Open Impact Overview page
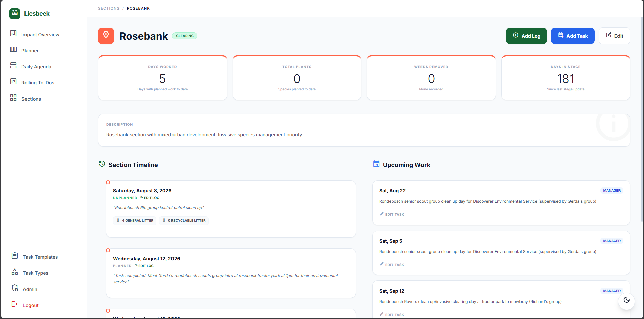The image size is (644, 319). [40, 35]
